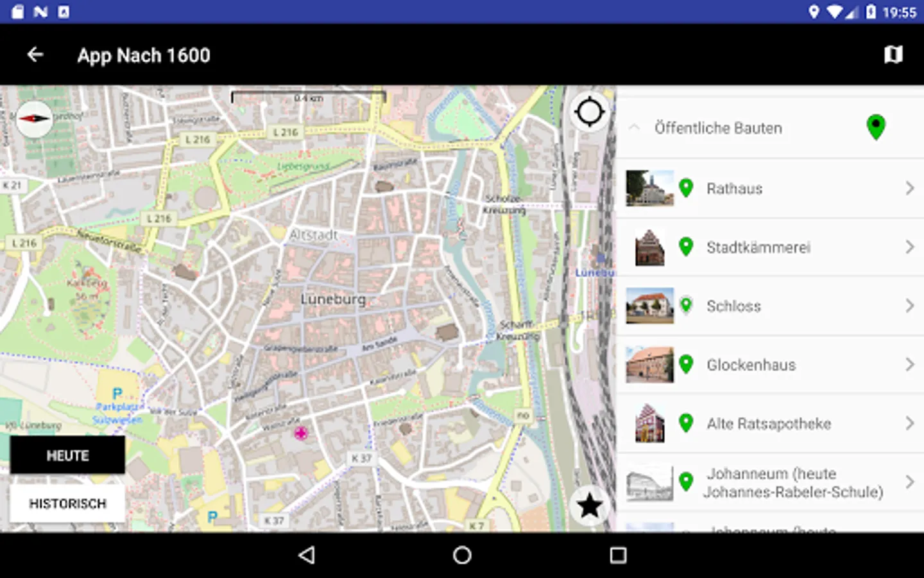
Task: Click the green pin beside Öffentliche Bauten
Action: tap(876, 127)
